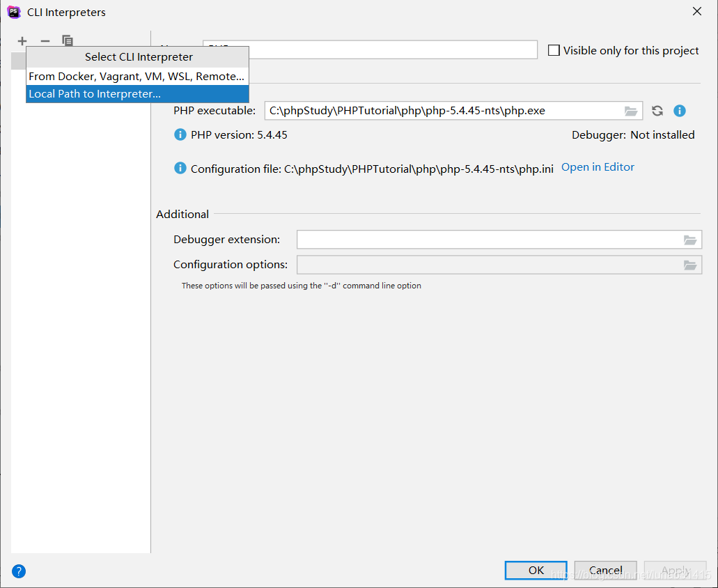Browse folder icon for PHP executable
This screenshot has width=718, height=588.
(631, 111)
